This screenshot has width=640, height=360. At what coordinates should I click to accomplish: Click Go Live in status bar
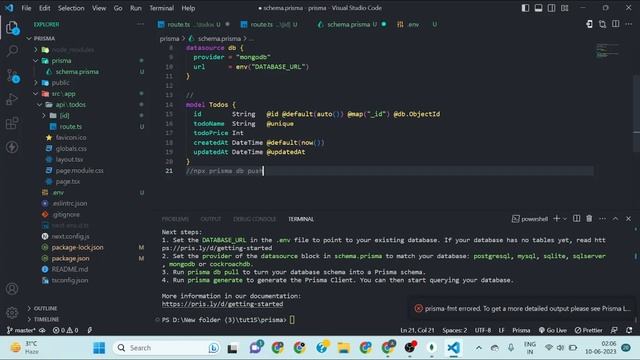[553, 330]
